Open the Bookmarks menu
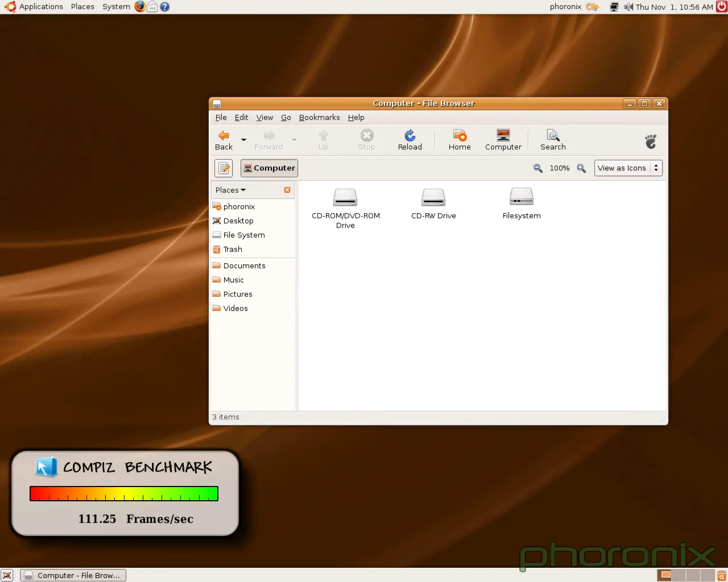Viewport: 728px width, 582px height. (319, 118)
